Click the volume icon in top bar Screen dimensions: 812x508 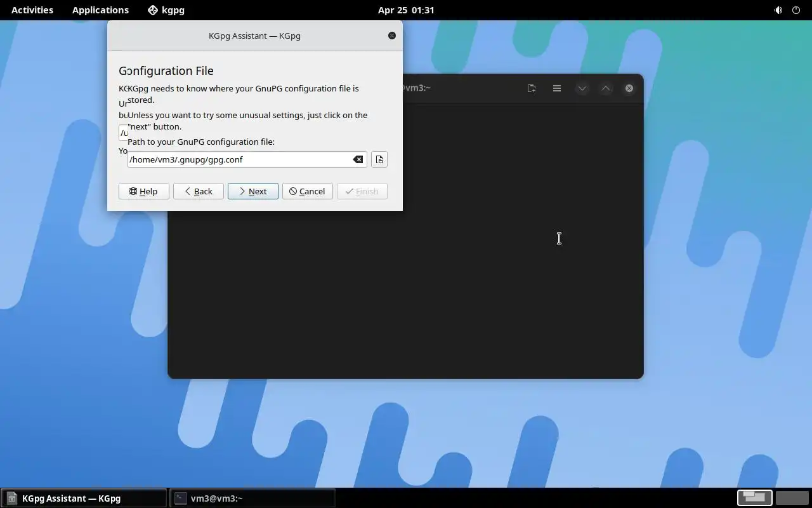778,10
